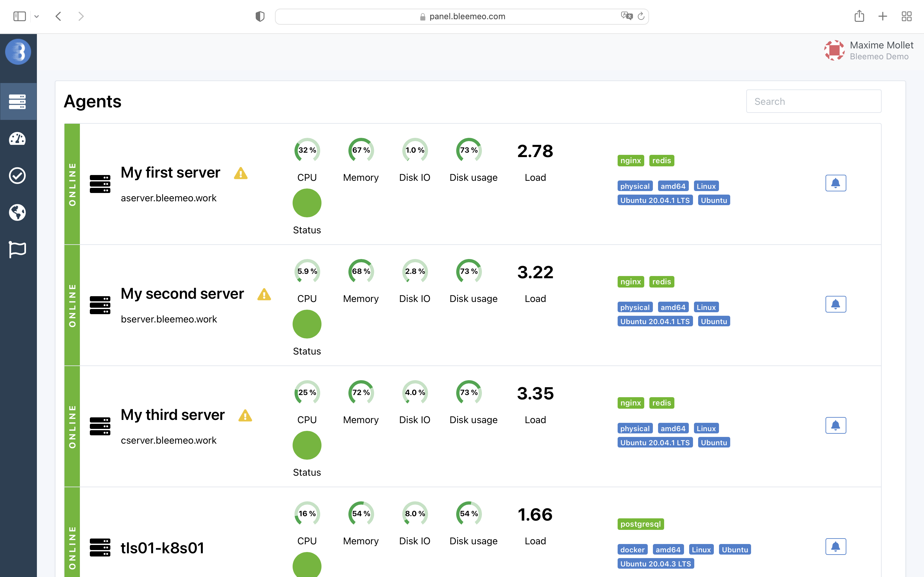Open the tls01-k8s01 agent link

click(162, 548)
